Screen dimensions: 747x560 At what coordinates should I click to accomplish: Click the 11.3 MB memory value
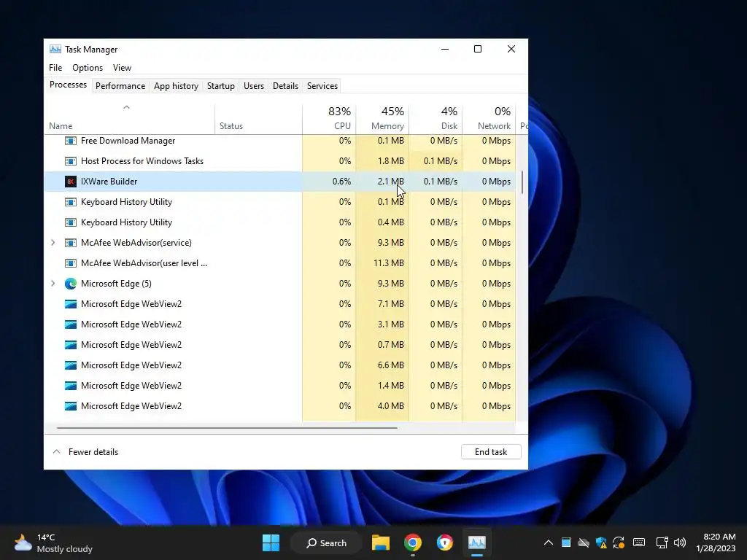pos(389,263)
